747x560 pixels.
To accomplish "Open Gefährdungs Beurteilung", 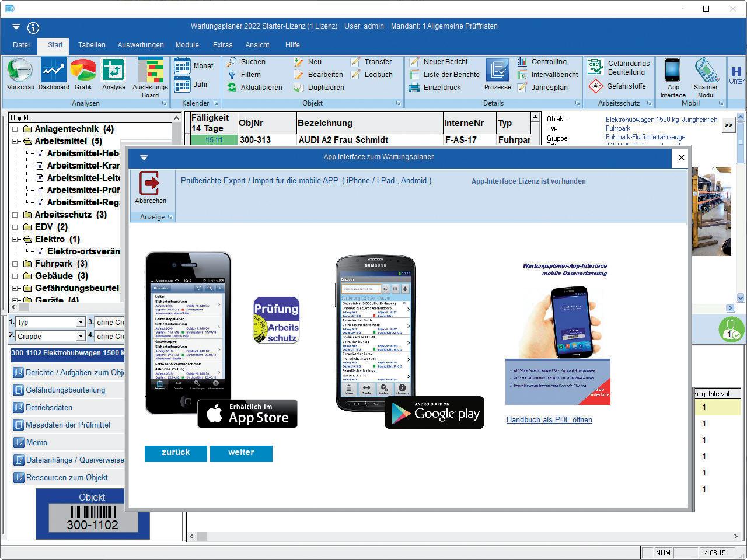I will pyautogui.click(x=619, y=67).
